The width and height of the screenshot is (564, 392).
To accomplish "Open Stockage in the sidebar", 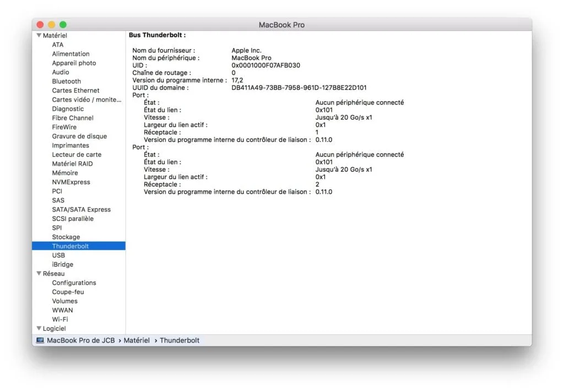I will coord(66,237).
